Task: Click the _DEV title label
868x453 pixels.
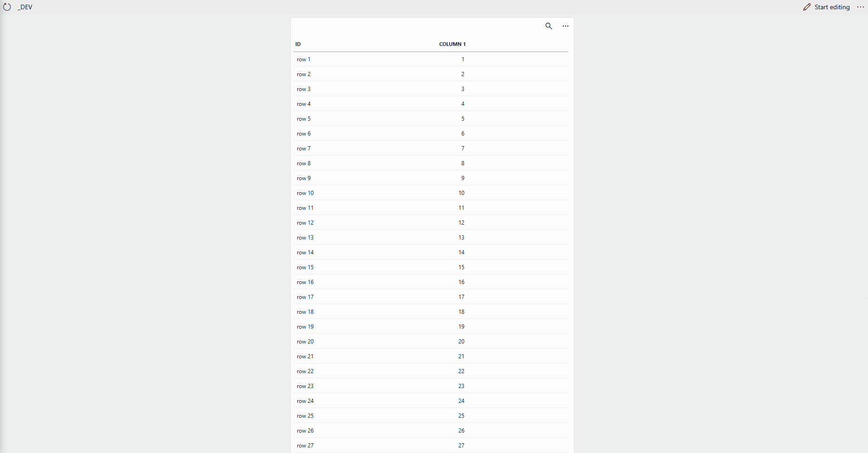Action: tap(25, 7)
